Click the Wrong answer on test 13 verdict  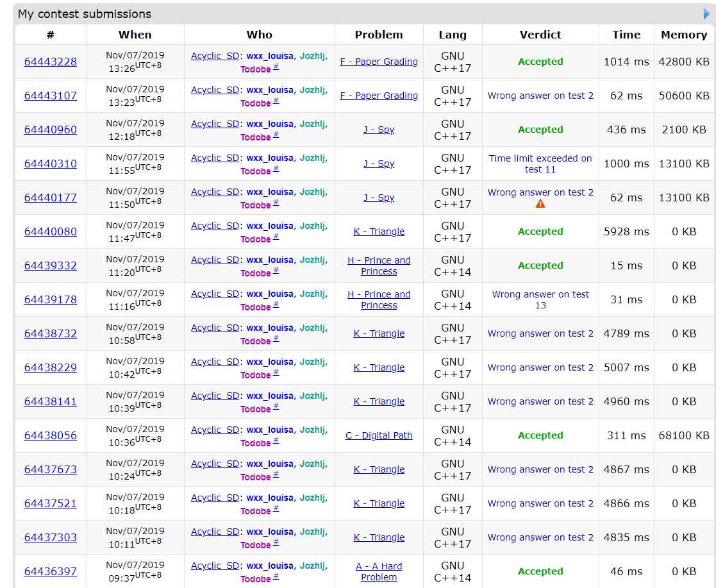[x=540, y=299]
